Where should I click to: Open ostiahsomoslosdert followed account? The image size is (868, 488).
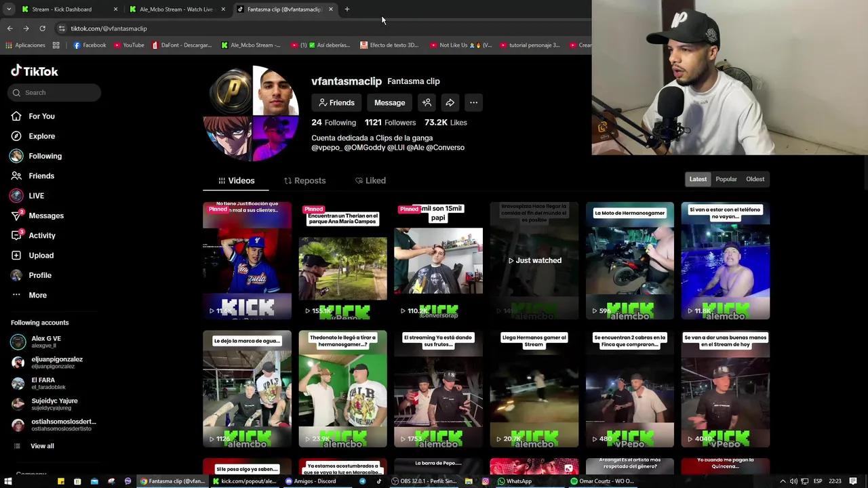54,425
